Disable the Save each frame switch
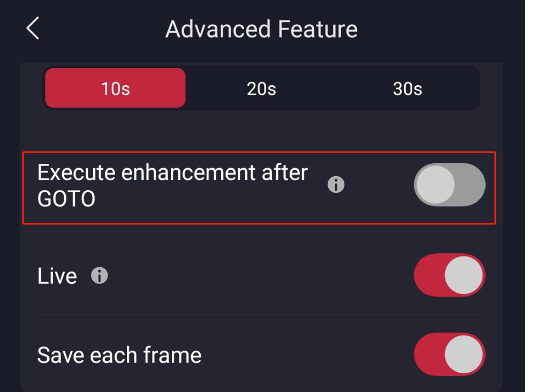 pyautogui.click(x=449, y=355)
